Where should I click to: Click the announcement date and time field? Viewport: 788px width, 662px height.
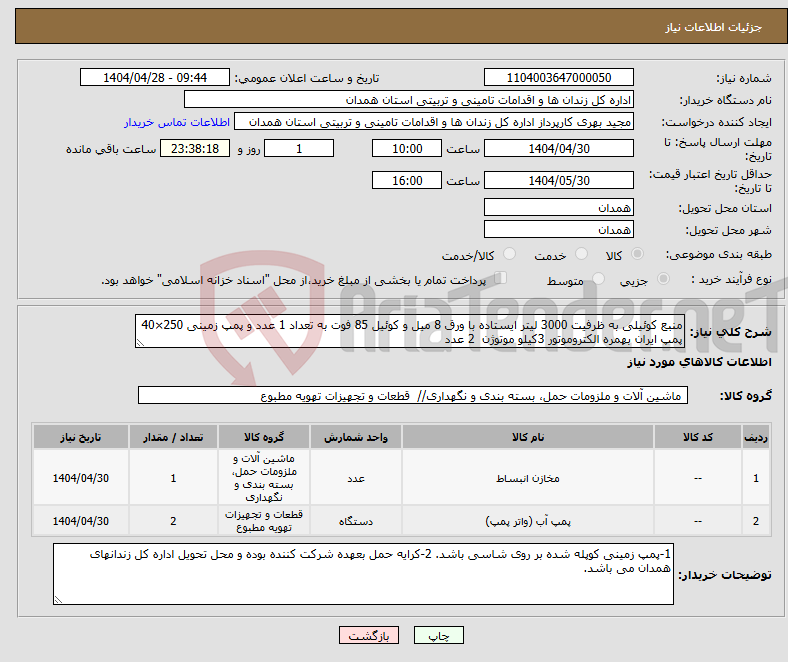coord(156,78)
